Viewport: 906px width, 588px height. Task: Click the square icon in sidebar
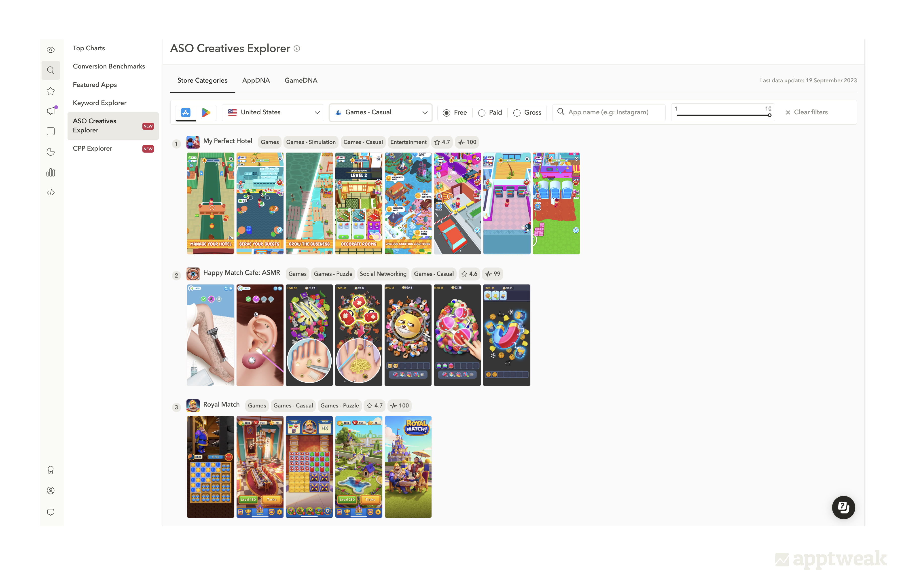click(51, 131)
